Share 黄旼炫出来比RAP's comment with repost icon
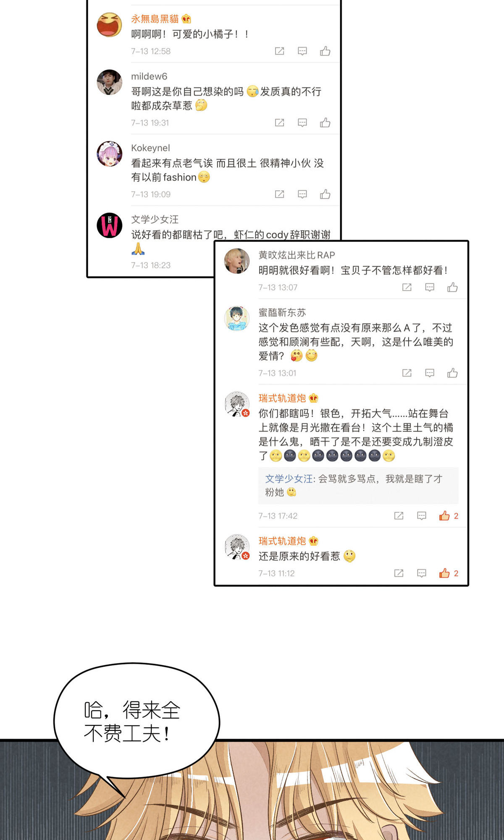This screenshot has width=504, height=840. (407, 287)
